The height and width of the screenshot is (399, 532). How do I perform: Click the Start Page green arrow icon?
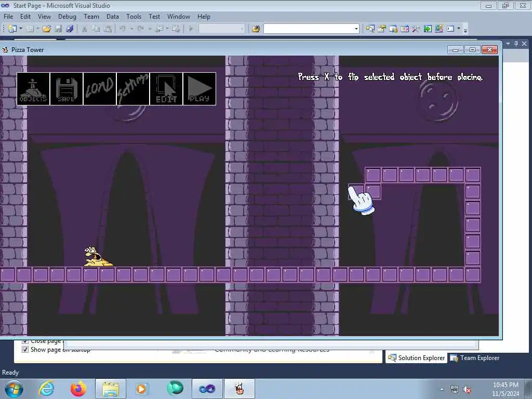click(428, 29)
